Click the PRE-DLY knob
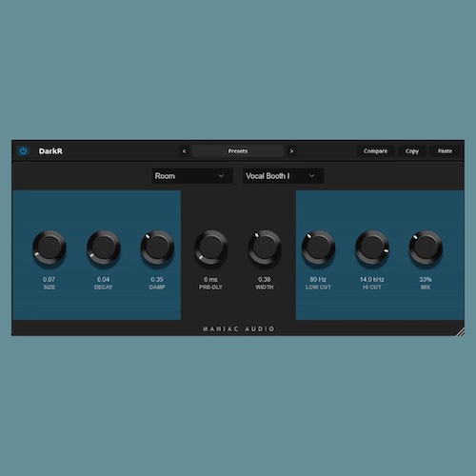Viewport: 476px width, 476px height. pos(210,248)
